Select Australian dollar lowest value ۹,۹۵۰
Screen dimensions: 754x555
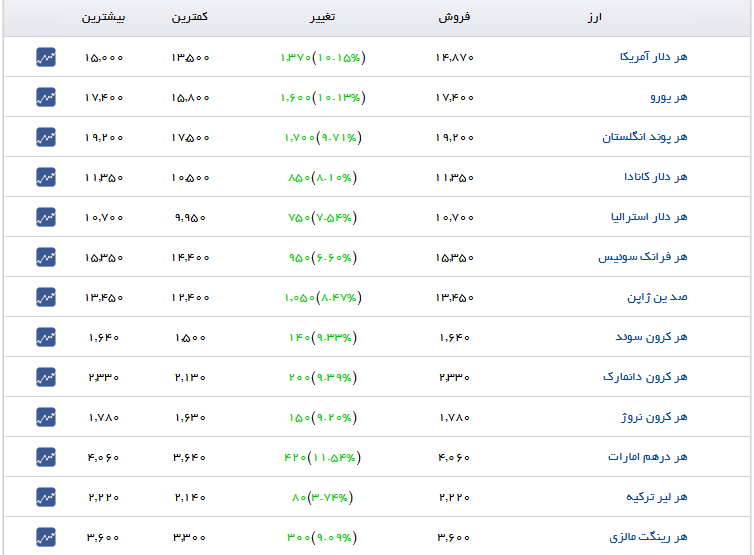pos(190,218)
